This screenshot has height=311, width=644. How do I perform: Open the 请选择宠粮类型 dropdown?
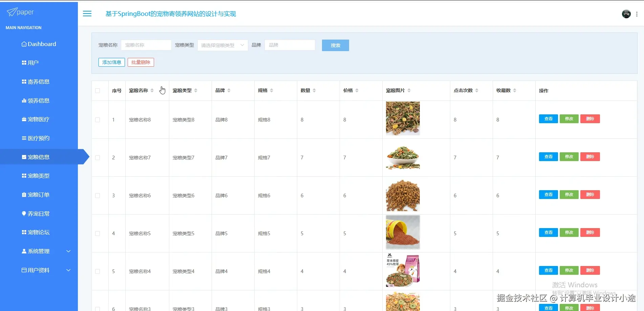pos(222,45)
